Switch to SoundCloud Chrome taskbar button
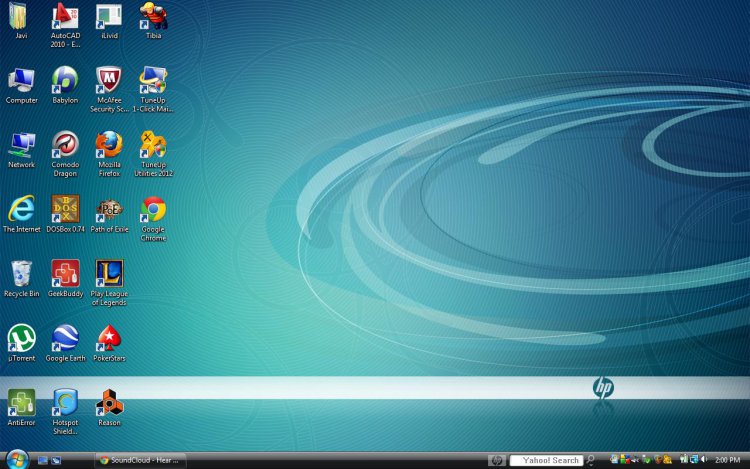This screenshot has width=750, height=469. click(140, 460)
